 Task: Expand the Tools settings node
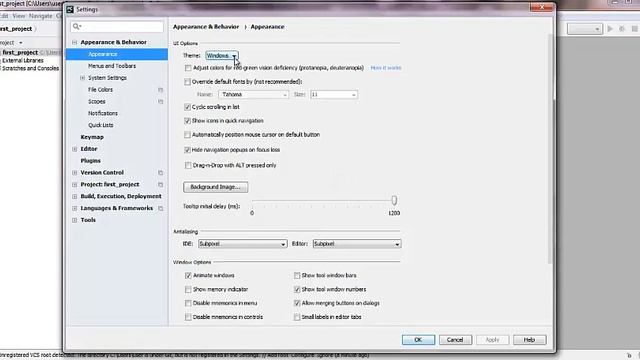(74, 220)
